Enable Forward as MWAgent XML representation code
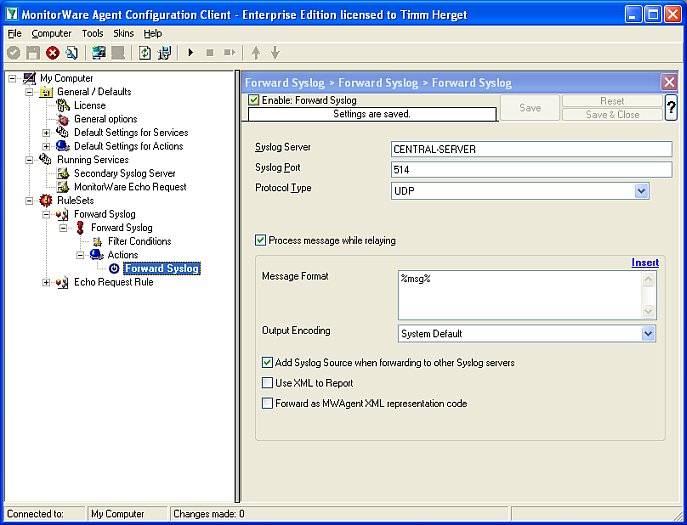Screen dimensions: 687x525 coord(267,403)
